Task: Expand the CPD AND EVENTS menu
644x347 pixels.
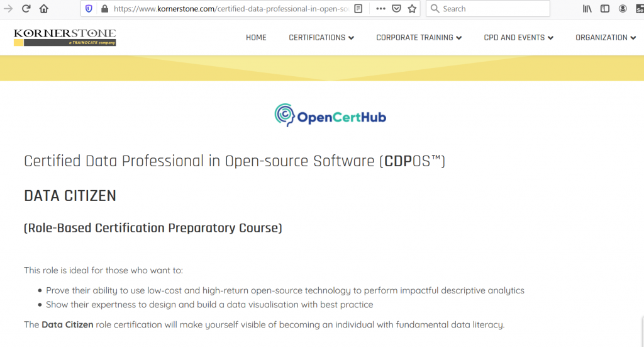Action: point(519,37)
